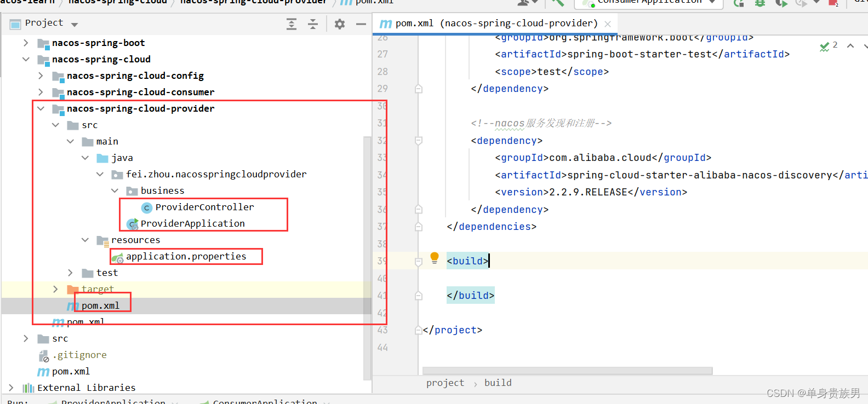Viewport: 868px width, 404px height.
Task: Click Maven icon of selected provider pom.xml
Action: coord(72,306)
